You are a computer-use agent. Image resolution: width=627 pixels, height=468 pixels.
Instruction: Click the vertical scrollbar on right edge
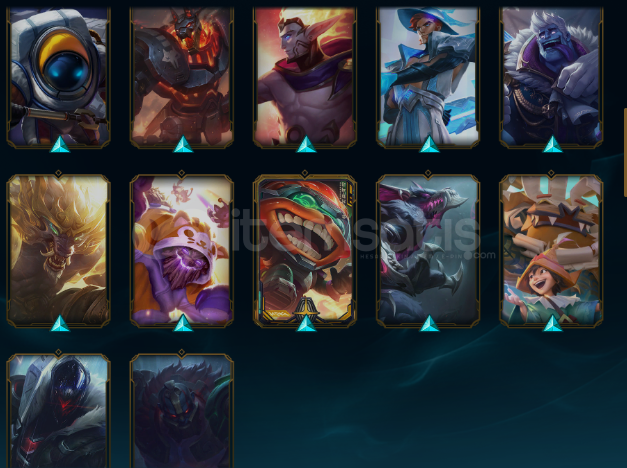tap(625, 152)
